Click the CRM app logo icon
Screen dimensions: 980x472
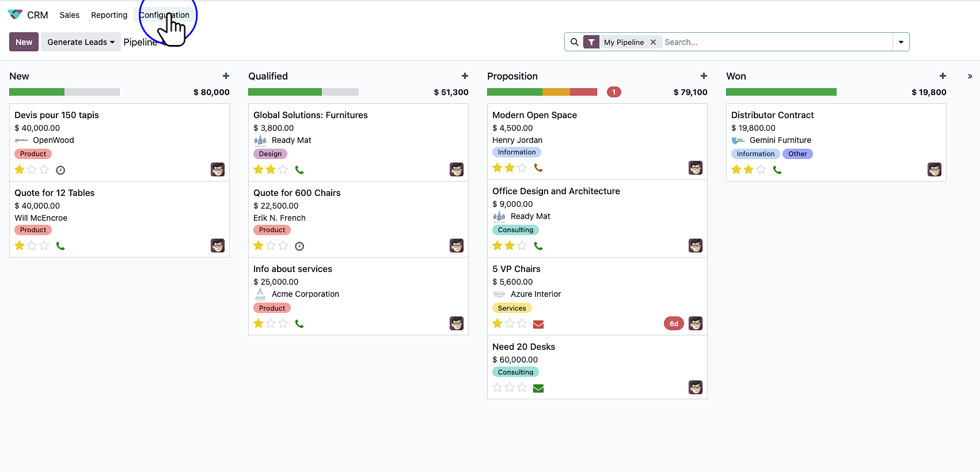(x=15, y=15)
